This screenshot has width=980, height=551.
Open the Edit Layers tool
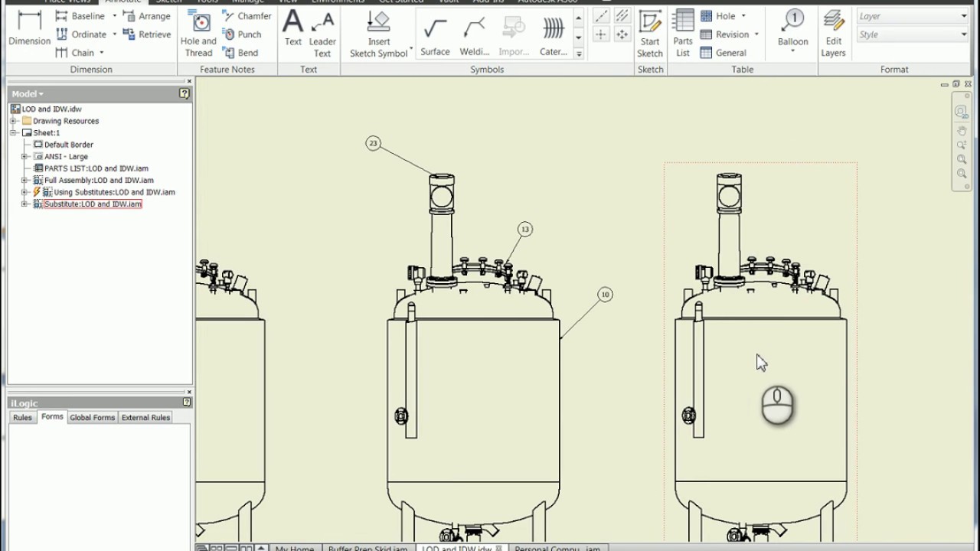point(833,34)
